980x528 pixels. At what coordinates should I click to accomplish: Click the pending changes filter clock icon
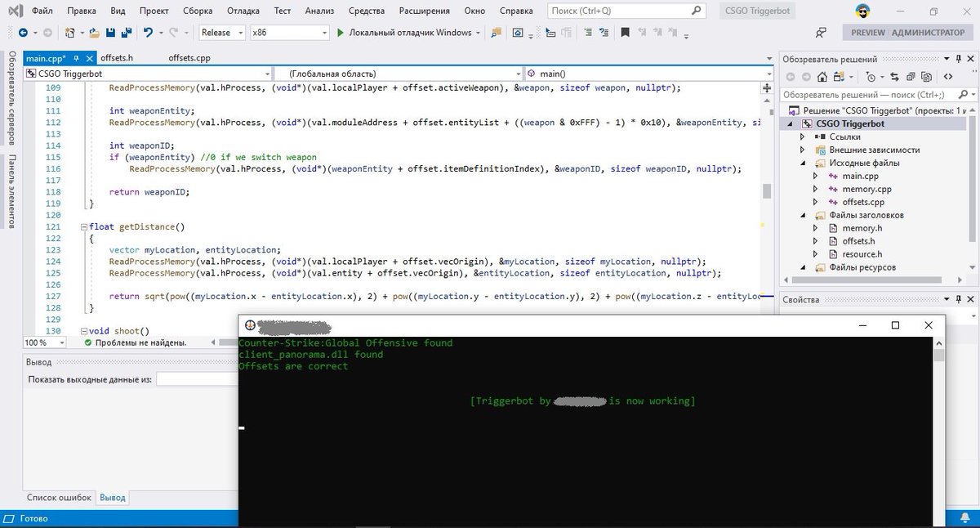(871, 77)
